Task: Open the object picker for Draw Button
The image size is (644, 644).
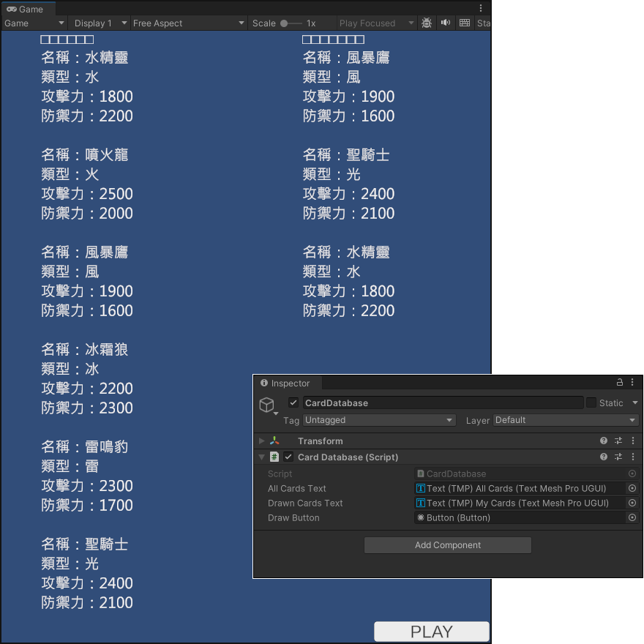Action: pos(631,518)
